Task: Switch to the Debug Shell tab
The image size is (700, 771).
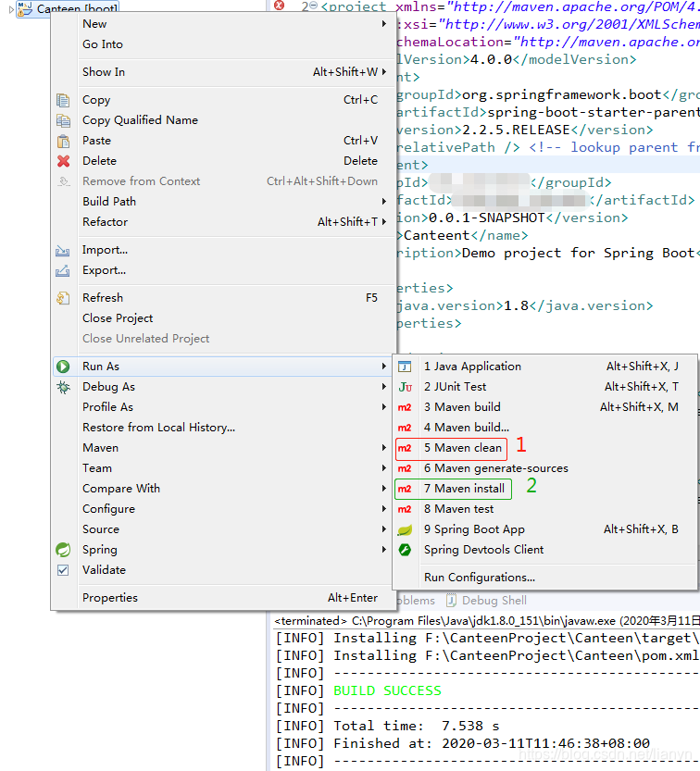Action: [x=486, y=601]
